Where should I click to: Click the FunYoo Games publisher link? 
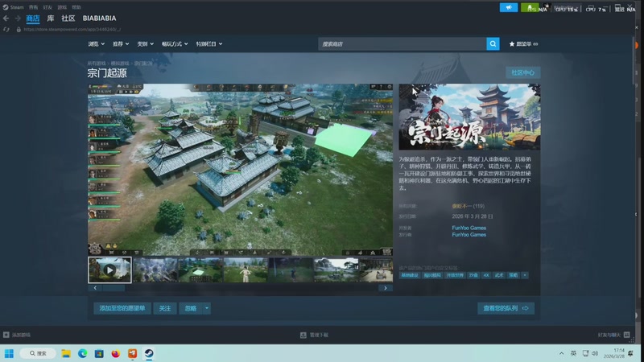tap(469, 235)
